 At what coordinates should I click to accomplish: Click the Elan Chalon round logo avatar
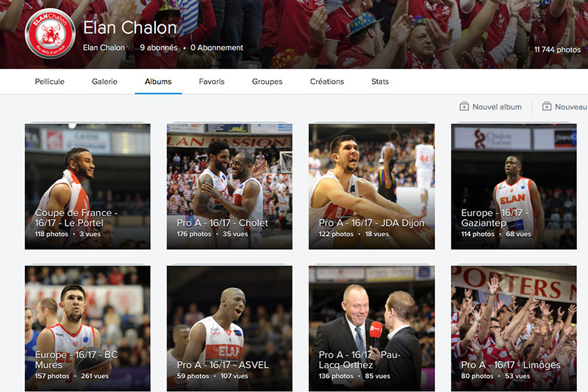(50, 33)
